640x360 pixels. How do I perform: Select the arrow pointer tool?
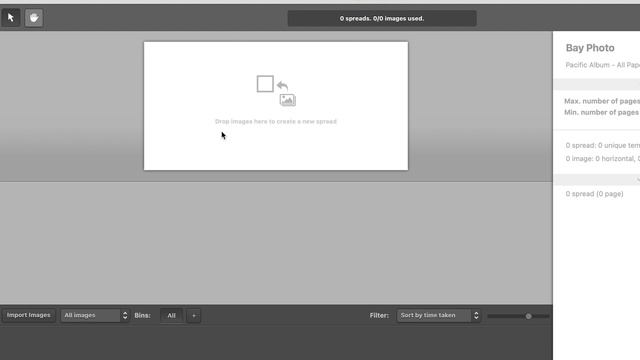click(11, 18)
